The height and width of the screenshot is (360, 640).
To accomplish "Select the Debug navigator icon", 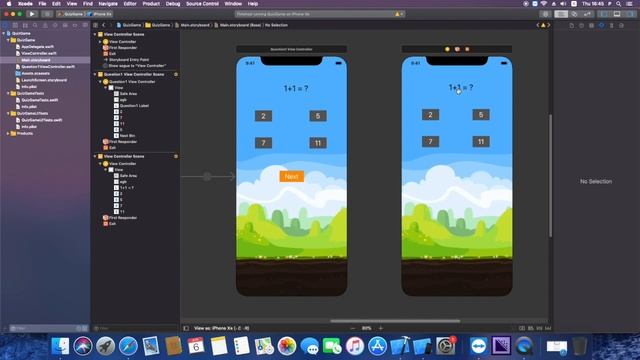I will tap(65, 25).
